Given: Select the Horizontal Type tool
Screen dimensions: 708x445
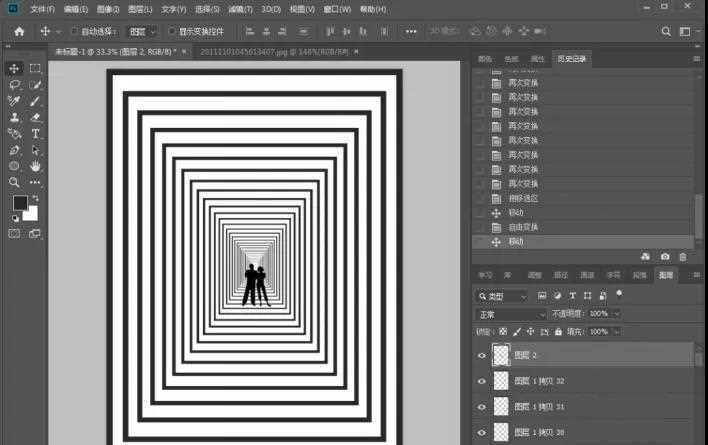Looking at the screenshot, I should (35, 134).
